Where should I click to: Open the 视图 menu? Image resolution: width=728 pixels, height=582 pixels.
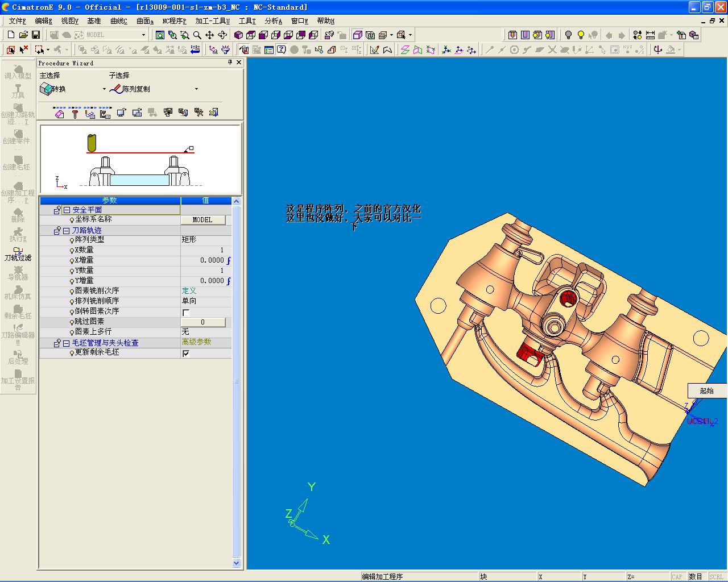(69, 21)
